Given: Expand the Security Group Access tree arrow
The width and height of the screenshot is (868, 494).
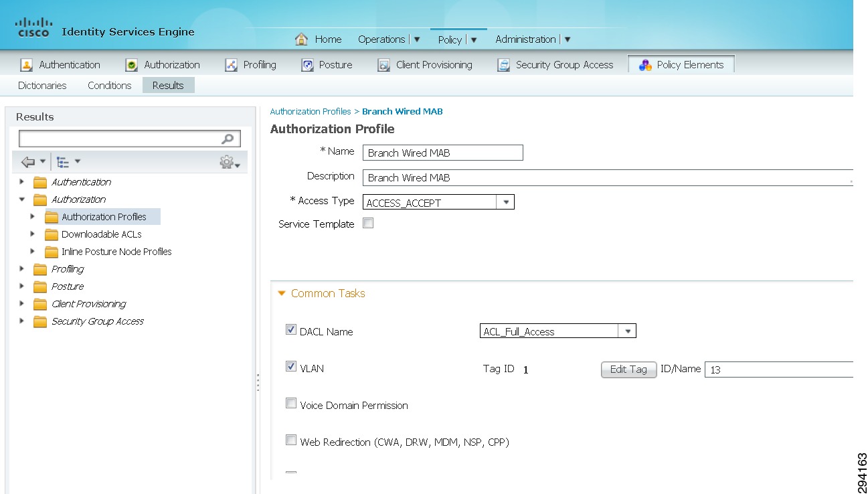Looking at the screenshot, I should (x=22, y=321).
